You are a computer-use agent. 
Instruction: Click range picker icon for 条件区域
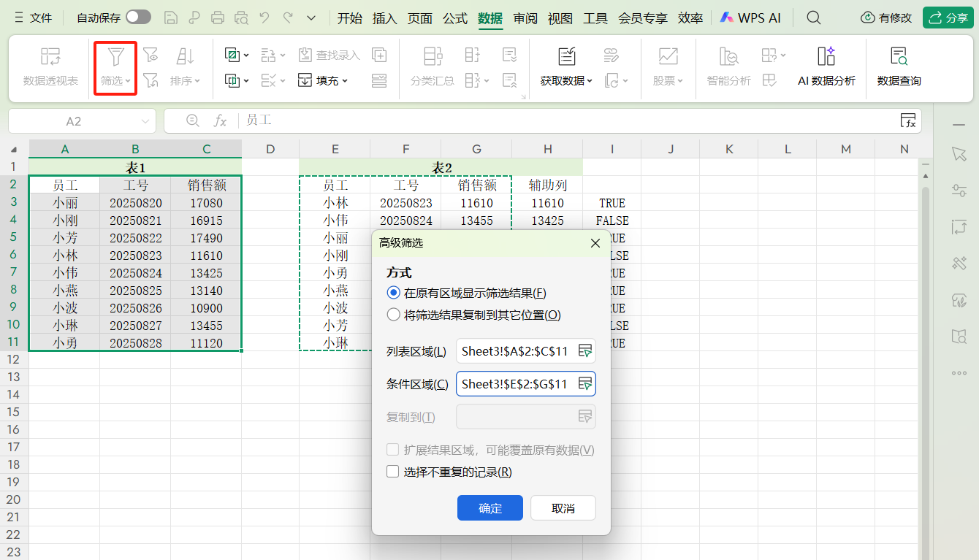585,384
